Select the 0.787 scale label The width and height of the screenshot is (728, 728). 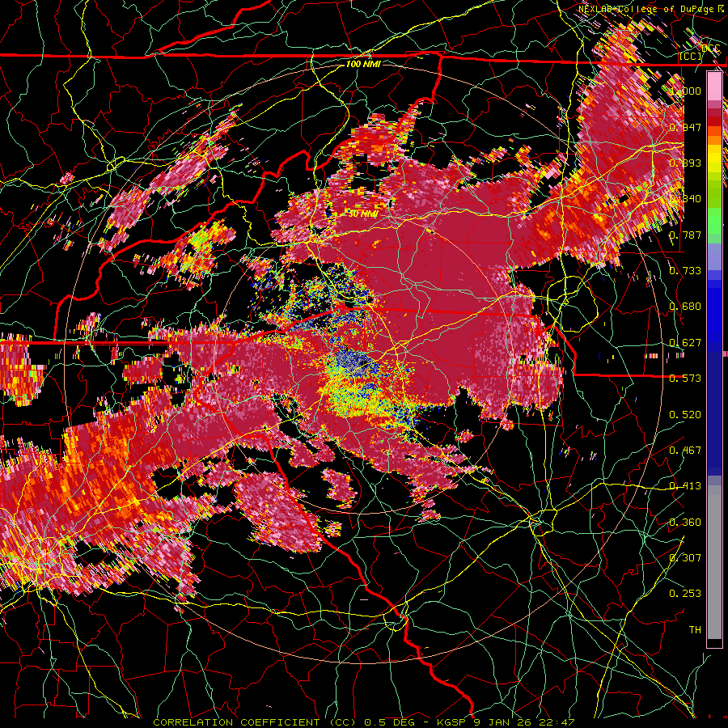point(685,235)
